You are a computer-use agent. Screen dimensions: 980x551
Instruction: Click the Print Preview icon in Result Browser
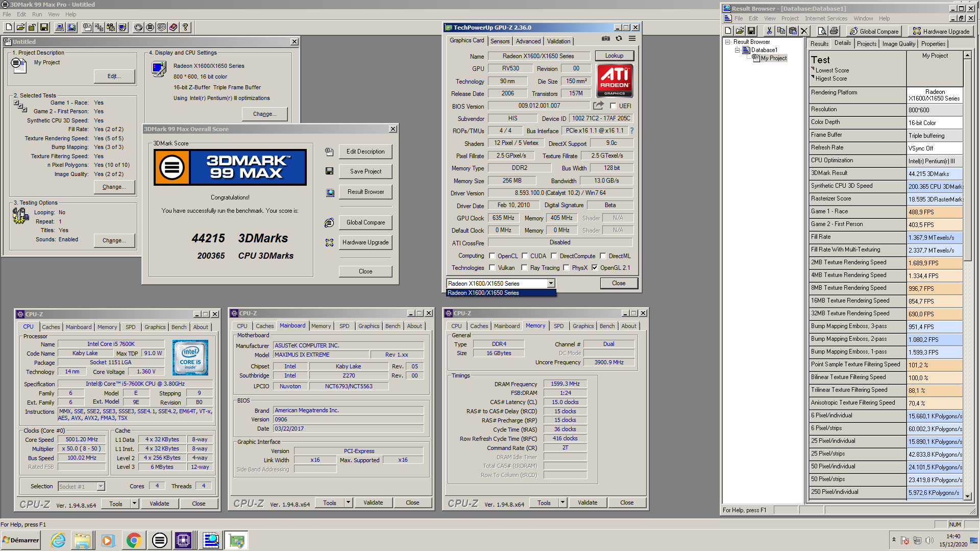point(822,31)
